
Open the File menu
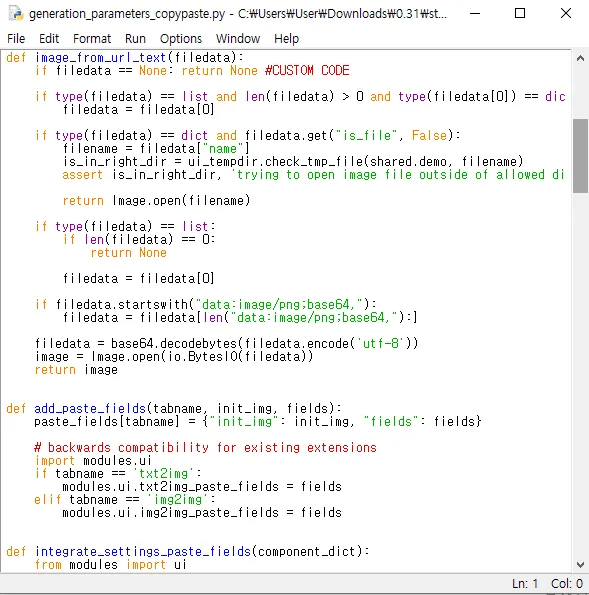pyautogui.click(x=16, y=38)
